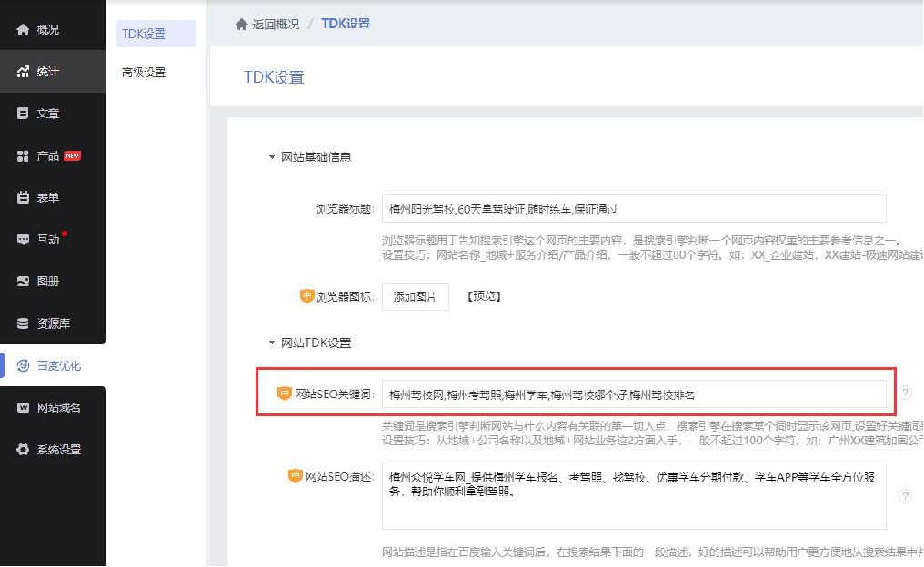Viewport: 924px width, 567px height.
Task: Click the home icon beside 返回概况
Action: (242, 25)
